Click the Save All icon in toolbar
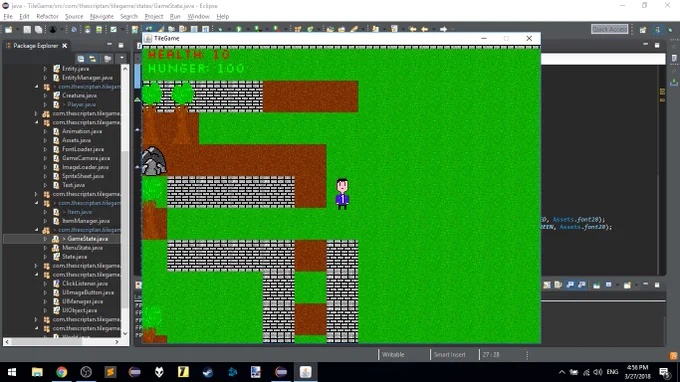Image resolution: width=680 pixels, height=382 pixels. point(38,29)
